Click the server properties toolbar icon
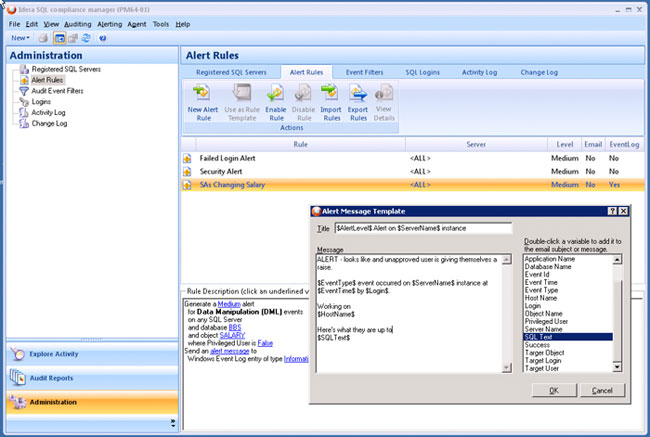 click(x=73, y=38)
